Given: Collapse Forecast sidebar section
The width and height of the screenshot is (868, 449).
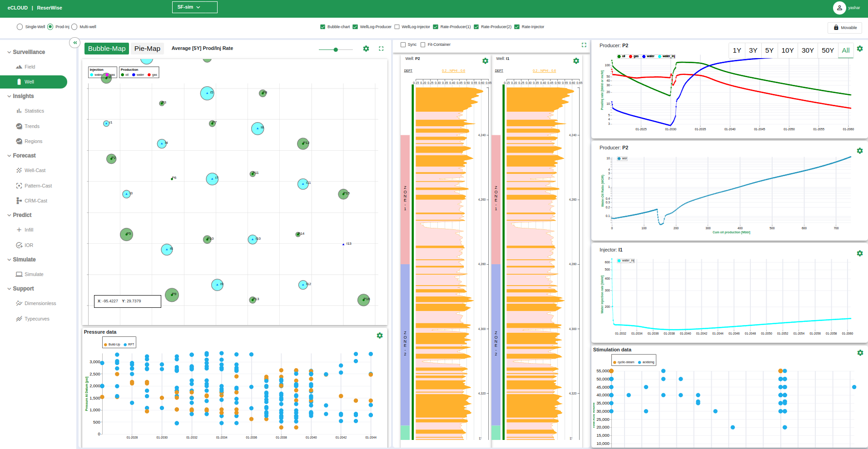Looking at the screenshot, I should tap(22, 156).
